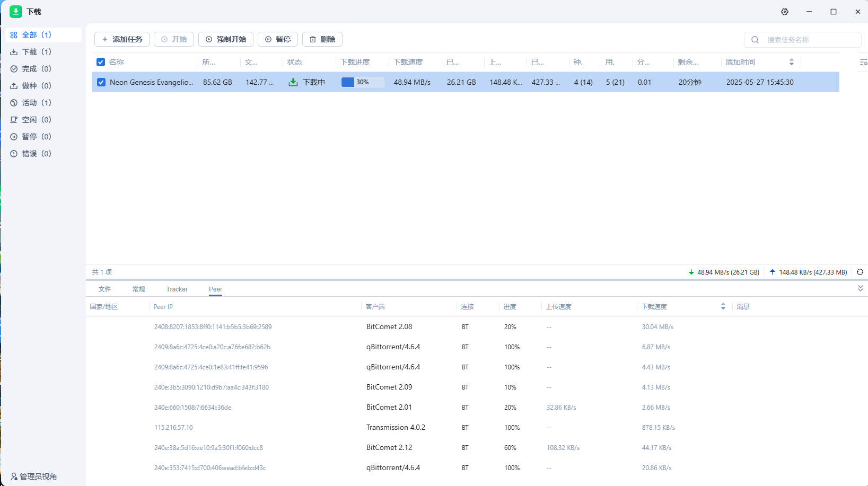This screenshot has height=486, width=868.
Task: Click the 名称 column header
Action: [116, 62]
